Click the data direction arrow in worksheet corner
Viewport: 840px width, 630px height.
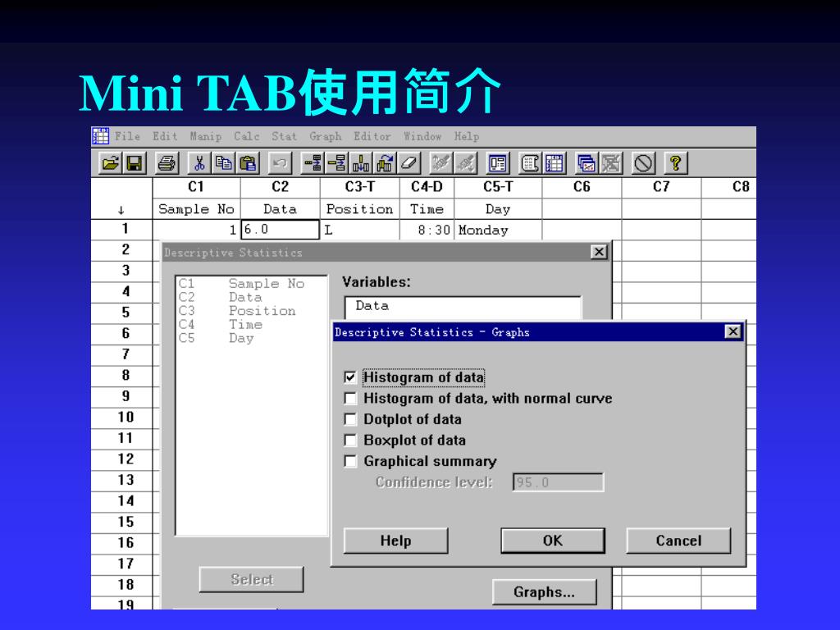[121, 210]
